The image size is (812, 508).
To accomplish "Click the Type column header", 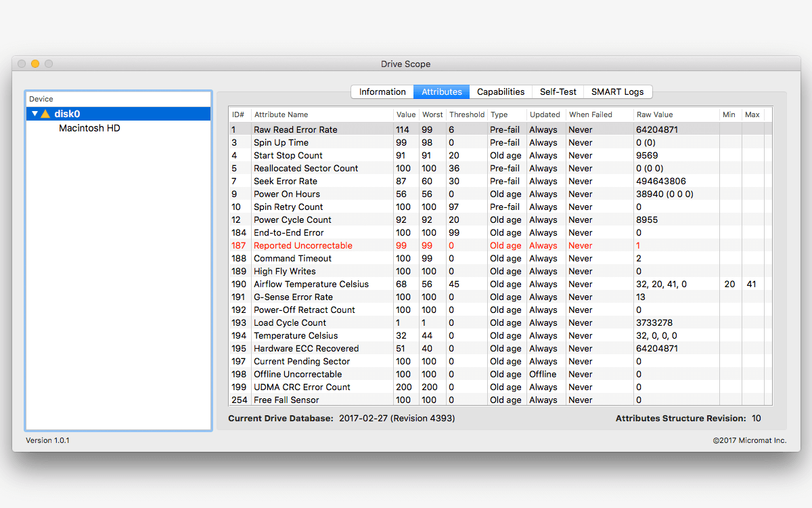I will [x=507, y=114].
